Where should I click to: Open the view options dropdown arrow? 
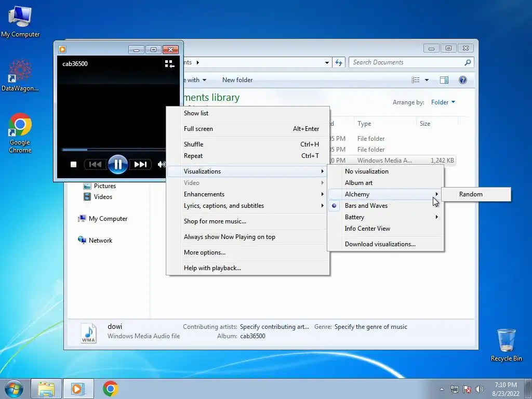tap(427, 80)
